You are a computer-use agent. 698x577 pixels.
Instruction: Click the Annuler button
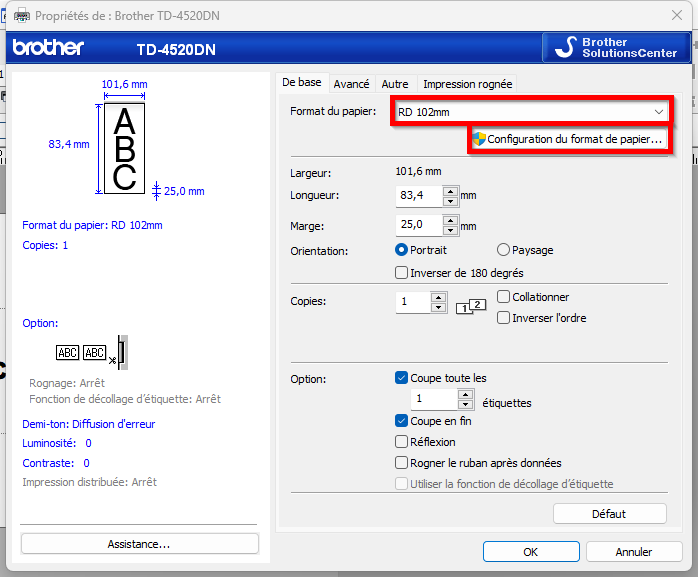coord(634,552)
